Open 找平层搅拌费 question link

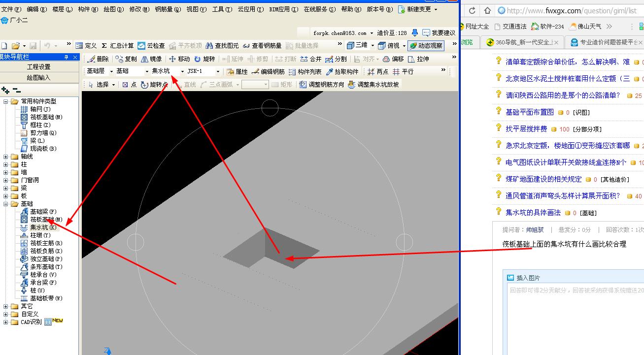click(526, 129)
